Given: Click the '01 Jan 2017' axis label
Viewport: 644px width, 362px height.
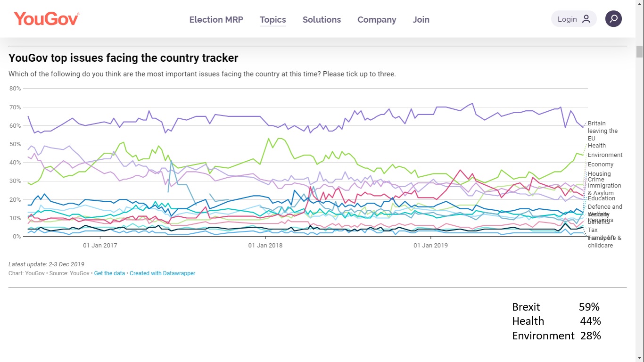Looking at the screenshot, I should coord(100,246).
